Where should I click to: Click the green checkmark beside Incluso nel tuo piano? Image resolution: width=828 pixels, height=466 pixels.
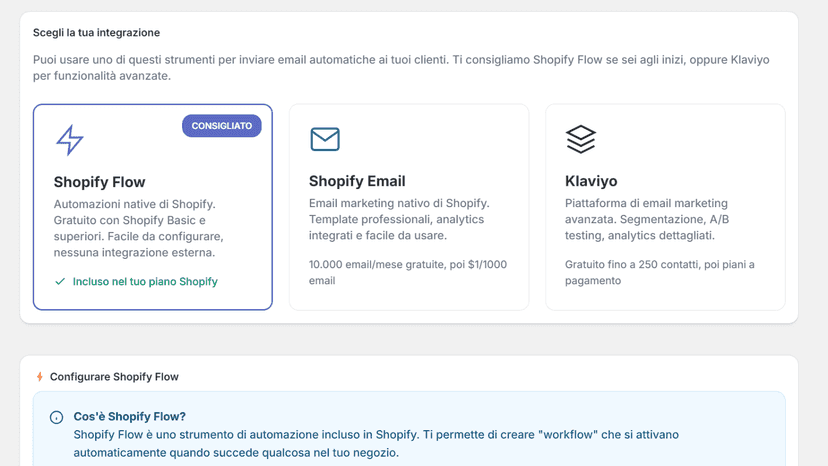click(x=60, y=282)
